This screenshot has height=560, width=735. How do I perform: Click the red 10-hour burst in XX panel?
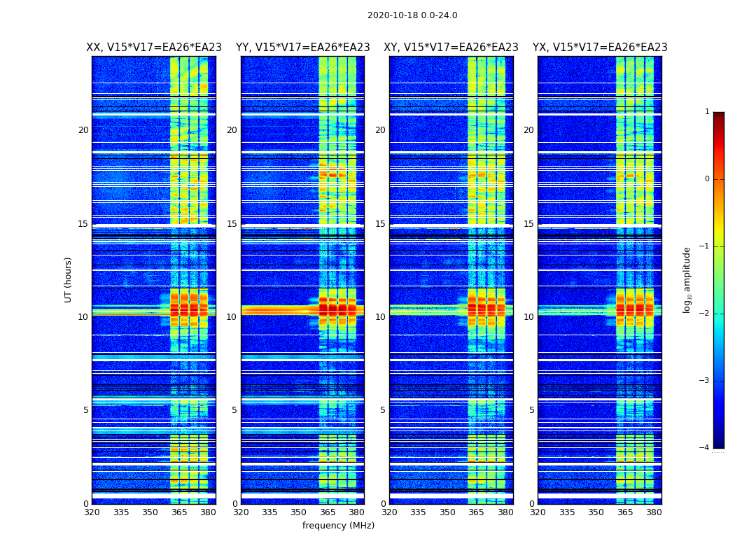(189, 309)
